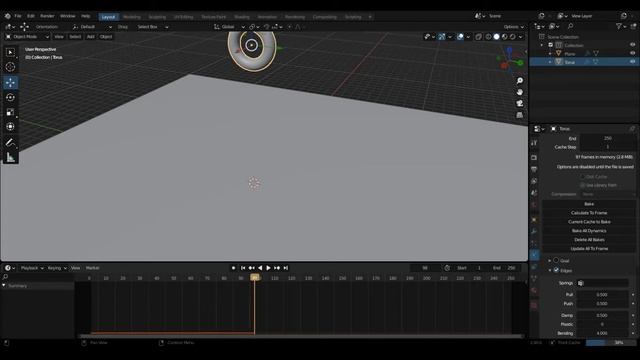Click the Bake All Dynamics button

(589, 231)
